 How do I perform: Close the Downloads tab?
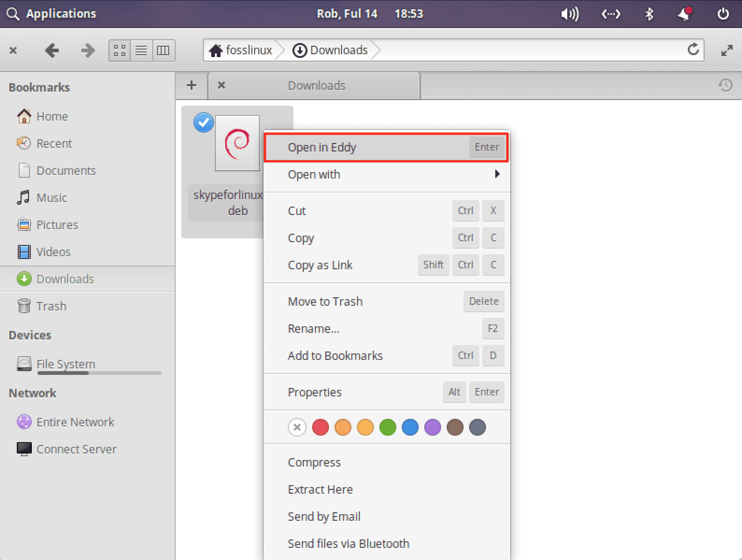[x=221, y=86]
